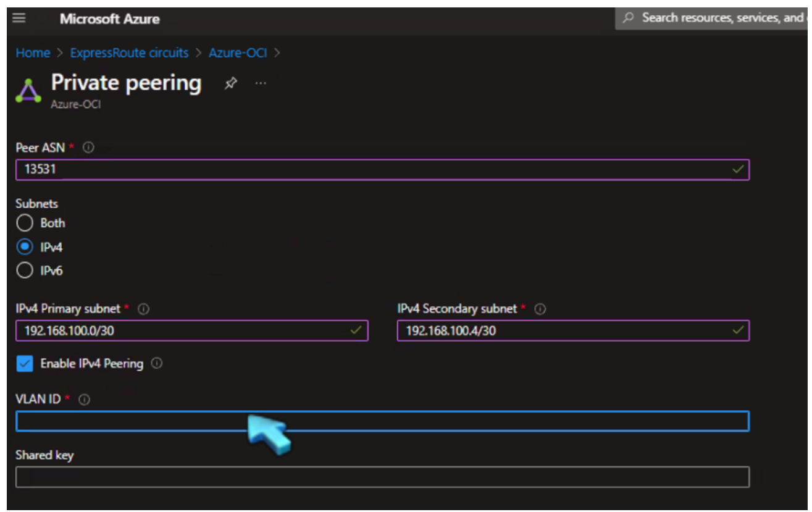Pin the Private peering blade

[230, 83]
